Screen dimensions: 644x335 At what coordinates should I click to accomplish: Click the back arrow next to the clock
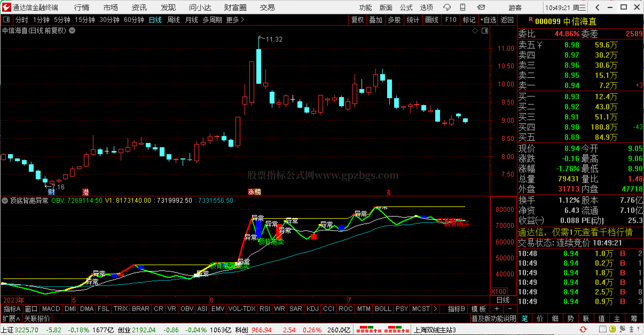coord(597,7)
